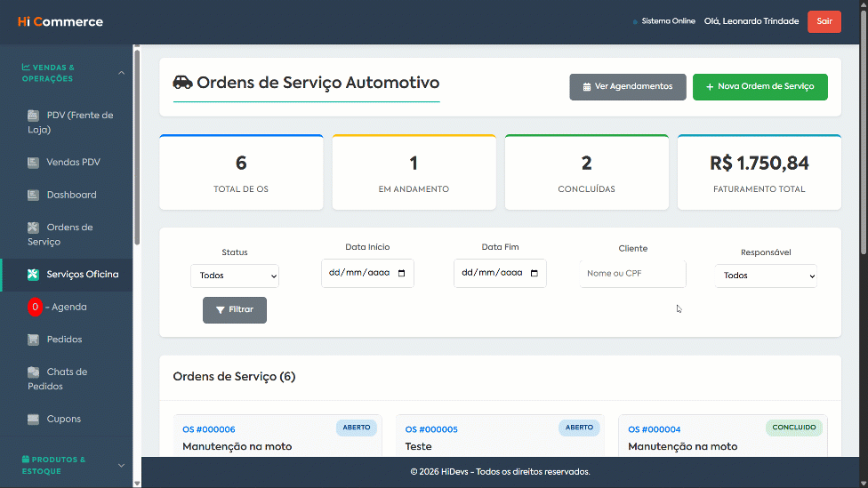Click the Chats de Pedidos icon
The image size is (868, 488).
pyautogui.click(x=33, y=372)
